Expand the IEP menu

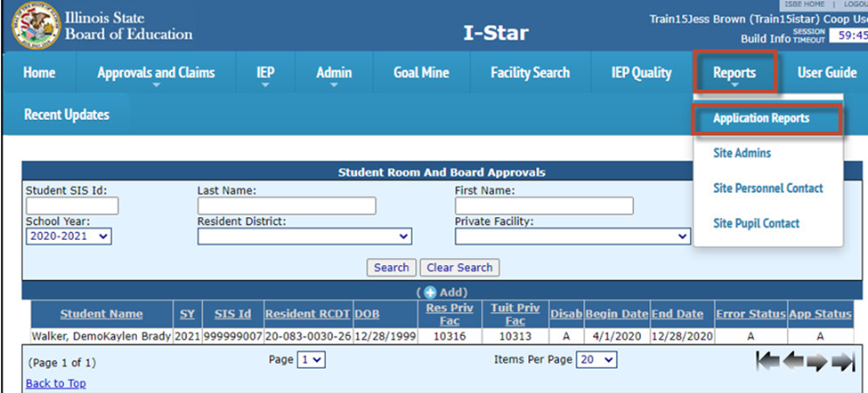(265, 72)
